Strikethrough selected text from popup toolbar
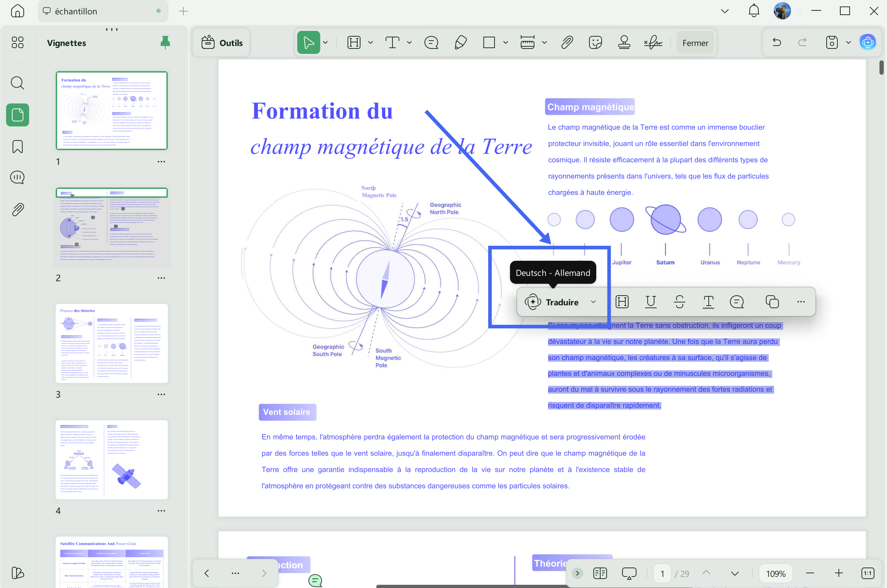 click(x=680, y=302)
